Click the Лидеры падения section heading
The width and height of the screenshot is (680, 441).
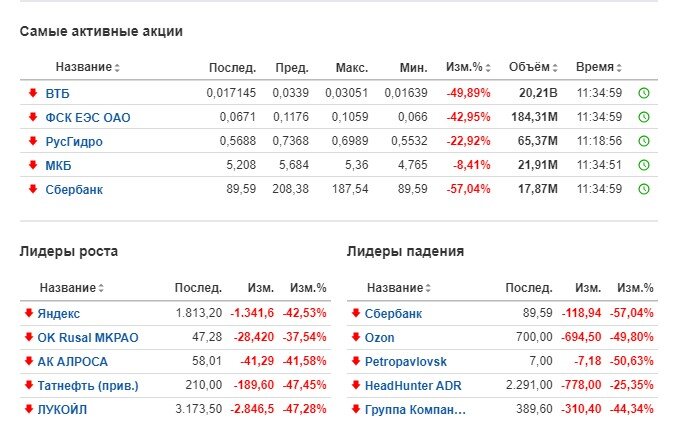(405, 251)
